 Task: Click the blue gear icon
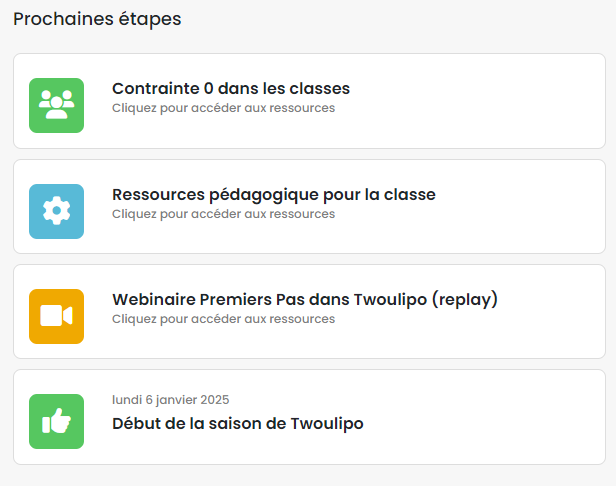(x=57, y=211)
